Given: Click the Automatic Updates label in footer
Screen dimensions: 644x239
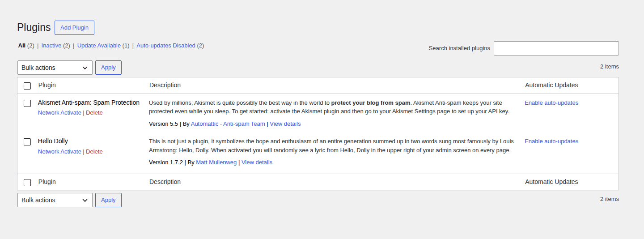Looking at the screenshot, I should 551,182.
